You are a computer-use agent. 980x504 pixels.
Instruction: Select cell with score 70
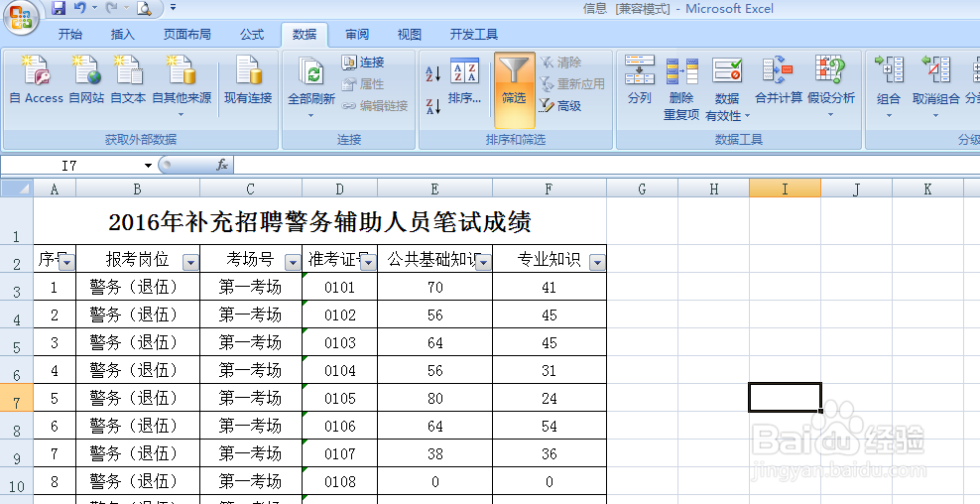click(x=435, y=287)
